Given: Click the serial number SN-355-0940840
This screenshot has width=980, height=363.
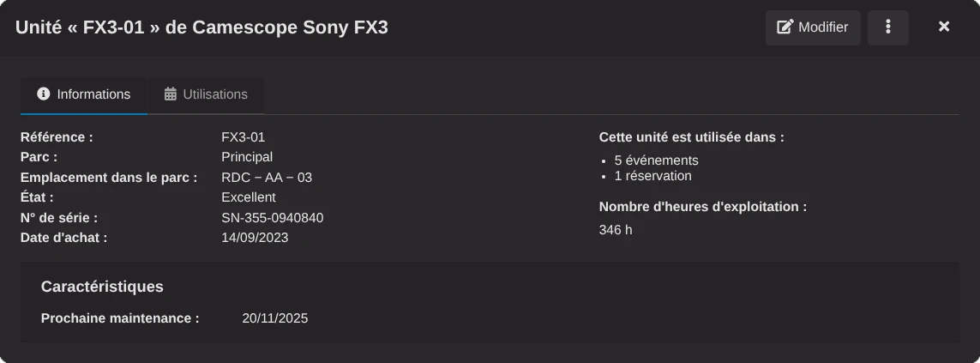Looking at the screenshot, I should (272, 218).
